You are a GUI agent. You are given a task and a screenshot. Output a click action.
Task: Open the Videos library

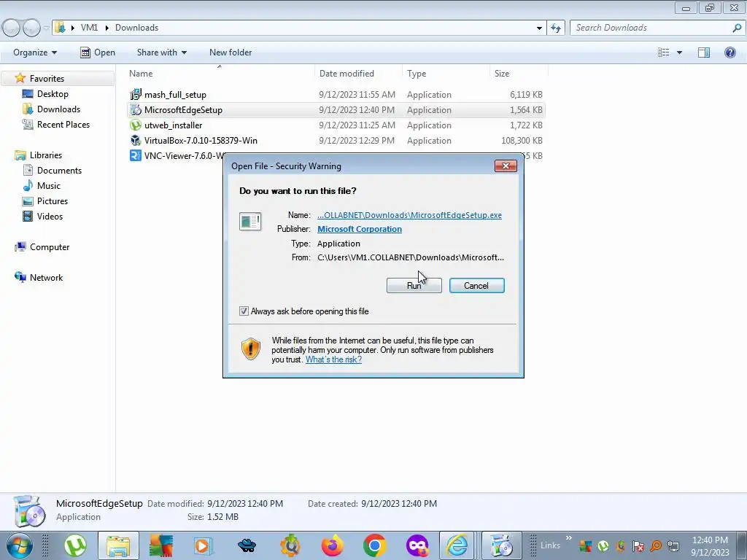pos(50,216)
